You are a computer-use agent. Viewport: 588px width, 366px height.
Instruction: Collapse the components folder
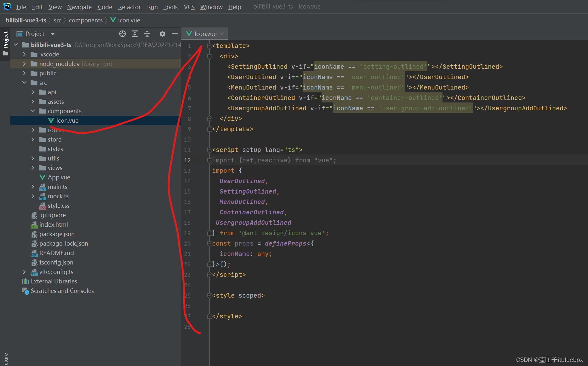click(x=33, y=111)
